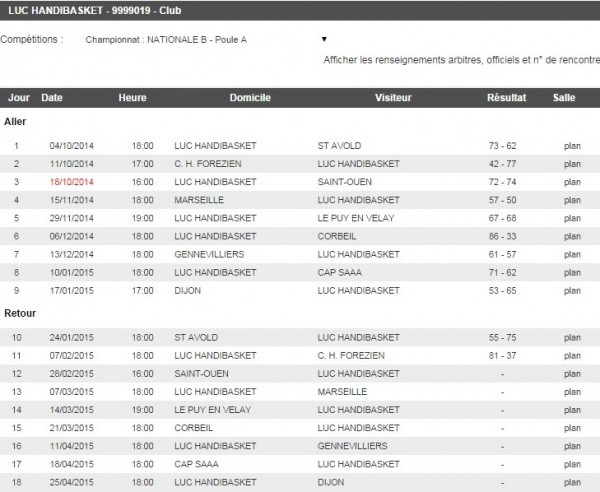Click plan link for day 18 DIJON home match

(572, 482)
